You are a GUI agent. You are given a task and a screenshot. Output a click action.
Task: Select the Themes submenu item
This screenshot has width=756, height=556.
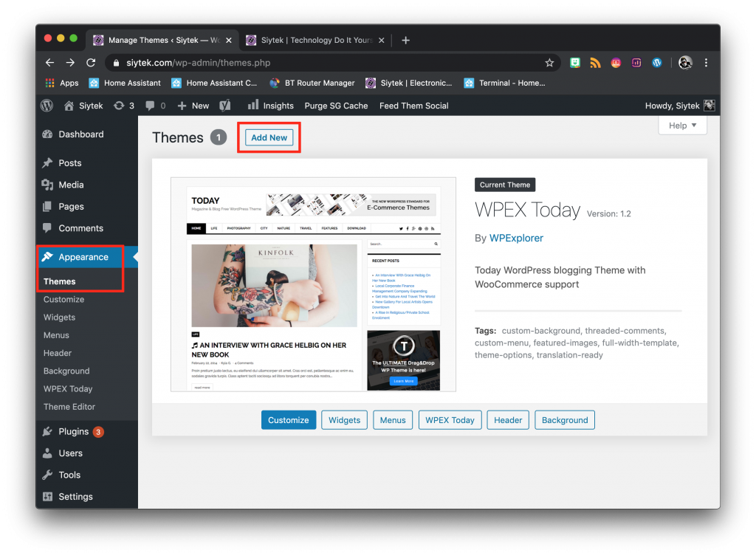59,281
